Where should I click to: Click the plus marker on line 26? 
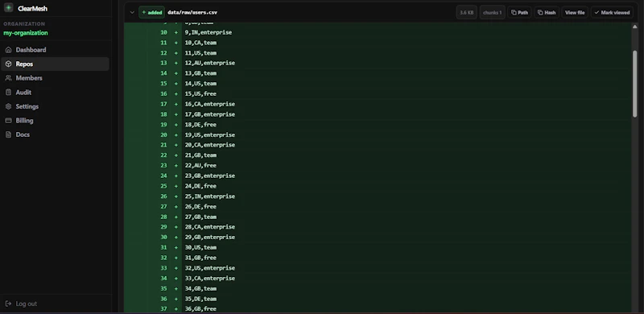coord(176,196)
